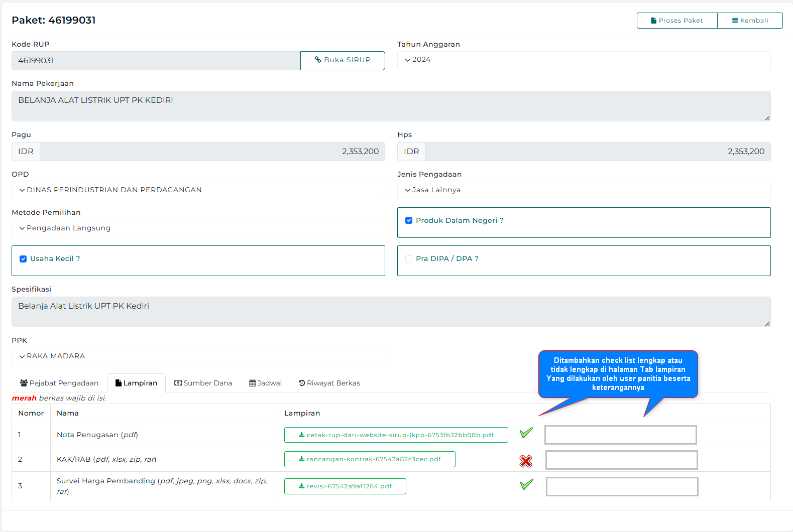
Task: Click green checkmark icon for Nota Penugasan
Action: pyautogui.click(x=526, y=433)
